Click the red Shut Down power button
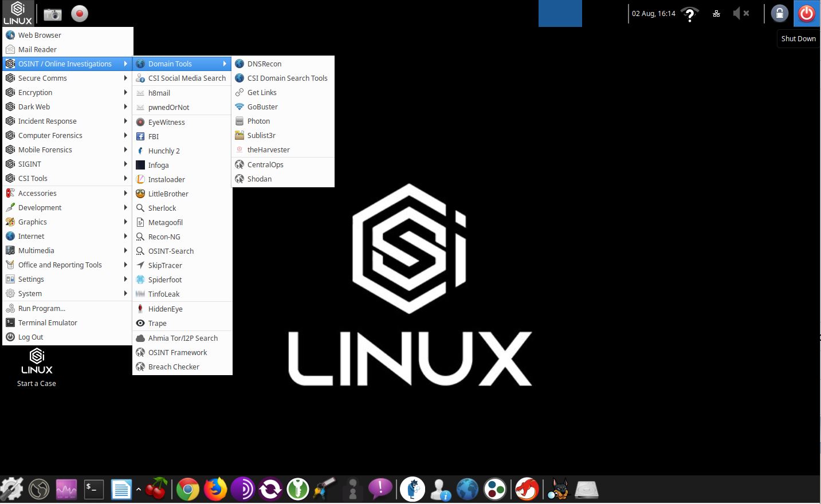Screen dimensions: 821x504 coord(807,13)
